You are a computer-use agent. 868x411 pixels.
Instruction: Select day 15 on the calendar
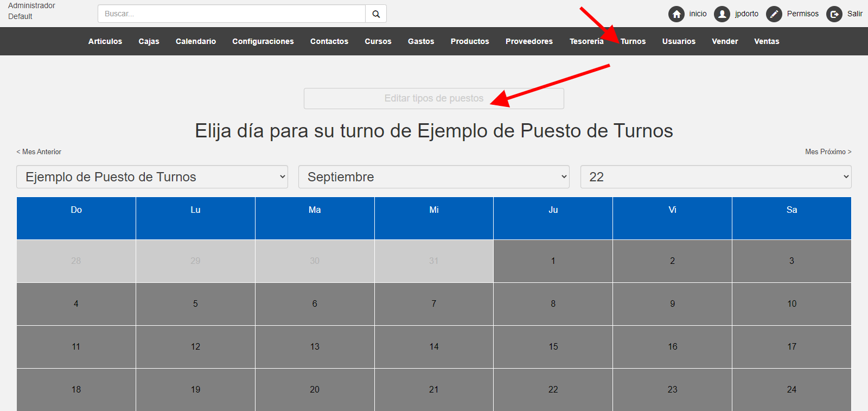pos(553,346)
